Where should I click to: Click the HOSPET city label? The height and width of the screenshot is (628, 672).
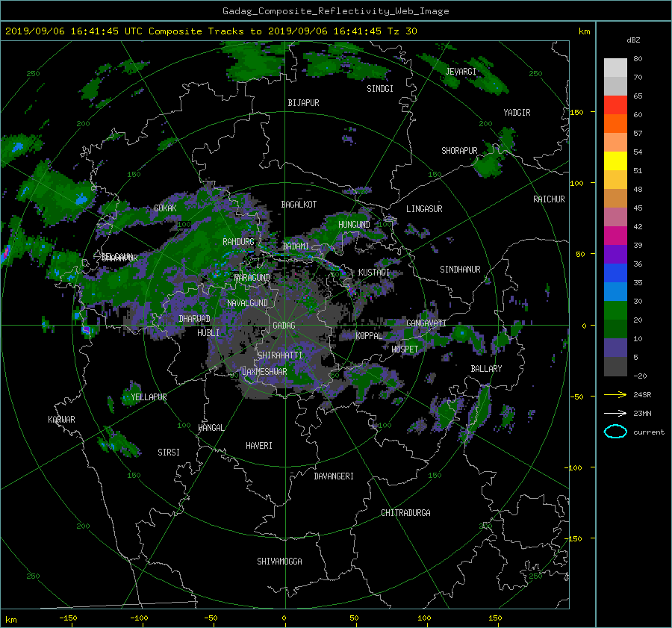pos(405,349)
